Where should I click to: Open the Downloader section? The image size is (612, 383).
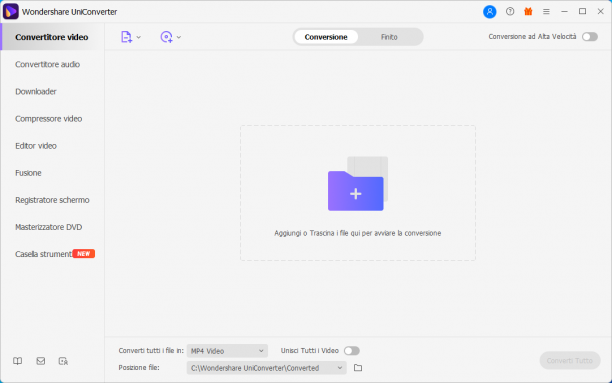(x=52, y=91)
